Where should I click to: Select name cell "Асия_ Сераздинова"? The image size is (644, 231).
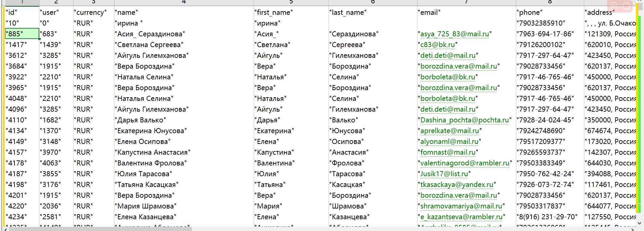tap(184, 34)
